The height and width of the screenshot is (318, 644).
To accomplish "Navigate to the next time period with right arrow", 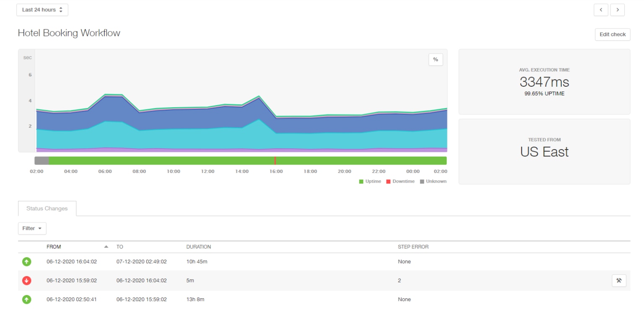I will tap(617, 10).
